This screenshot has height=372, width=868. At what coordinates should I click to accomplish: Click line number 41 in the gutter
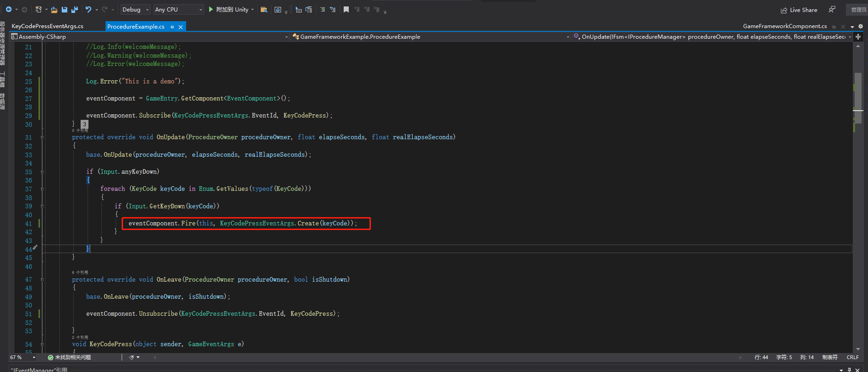(29, 224)
